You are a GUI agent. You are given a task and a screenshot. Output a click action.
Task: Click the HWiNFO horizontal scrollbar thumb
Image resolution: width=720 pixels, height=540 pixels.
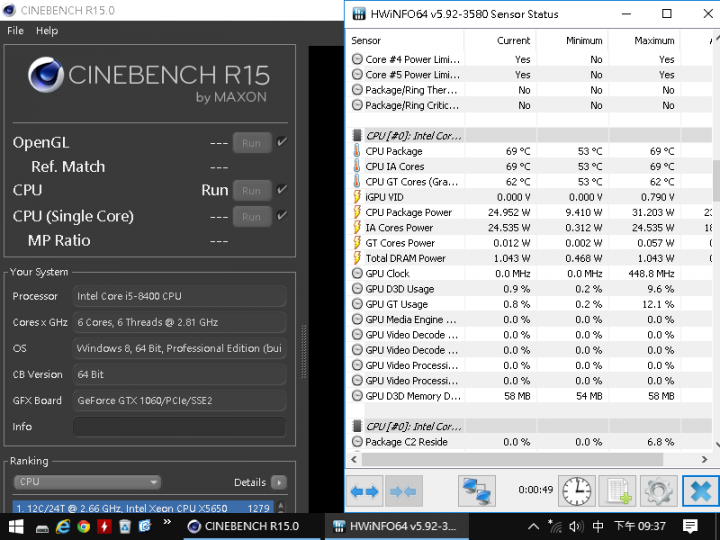512,459
